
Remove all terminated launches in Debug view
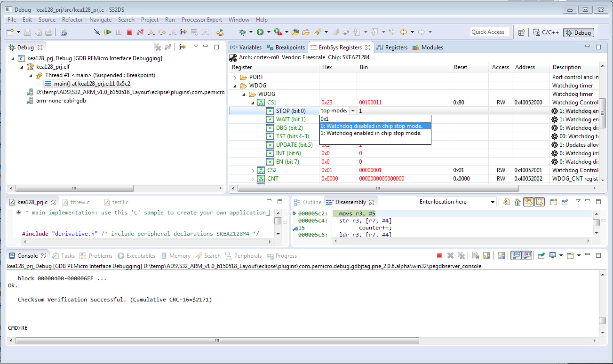point(157,47)
